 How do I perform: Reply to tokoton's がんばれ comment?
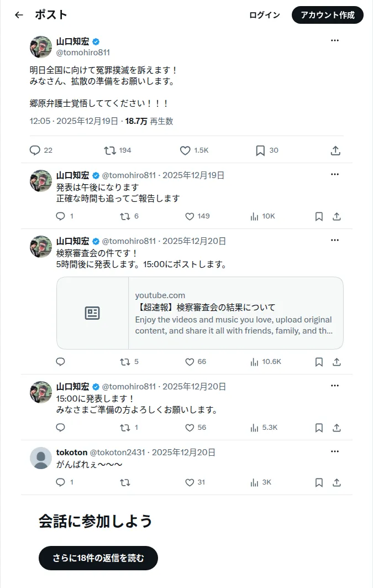[x=60, y=483]
